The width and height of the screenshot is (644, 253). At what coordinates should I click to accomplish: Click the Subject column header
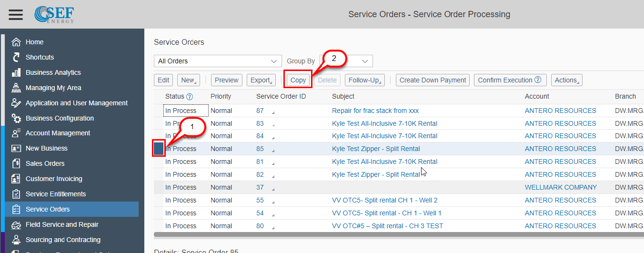point(343,96)
